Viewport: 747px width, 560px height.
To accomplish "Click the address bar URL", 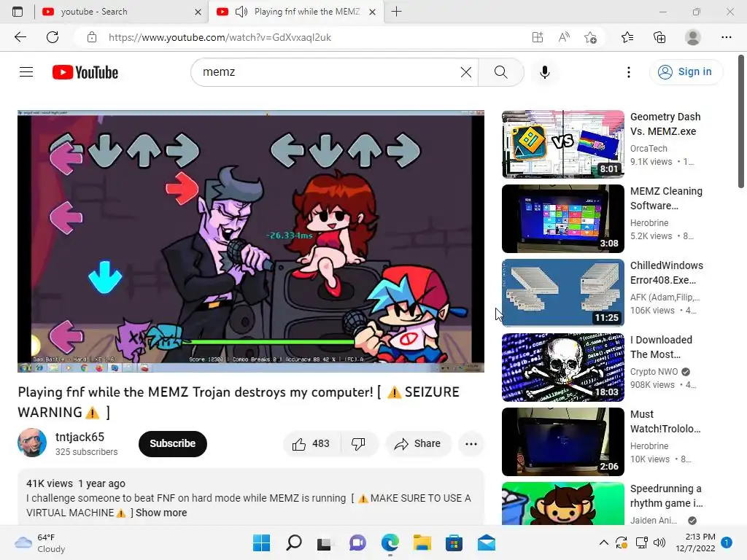I will pos(220,37).
